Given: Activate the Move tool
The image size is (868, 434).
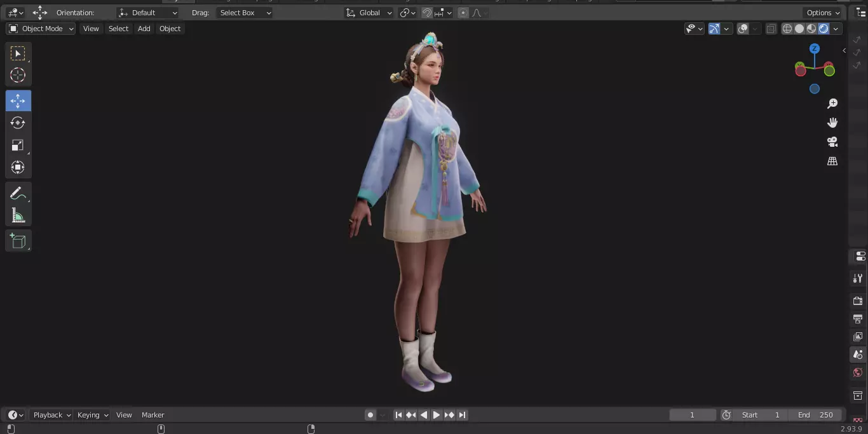Looking at the screenshot, I should point(18,101).
